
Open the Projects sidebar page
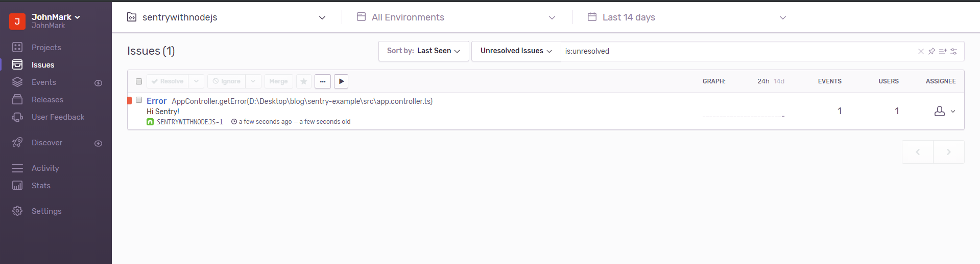[x=46, y=48]
